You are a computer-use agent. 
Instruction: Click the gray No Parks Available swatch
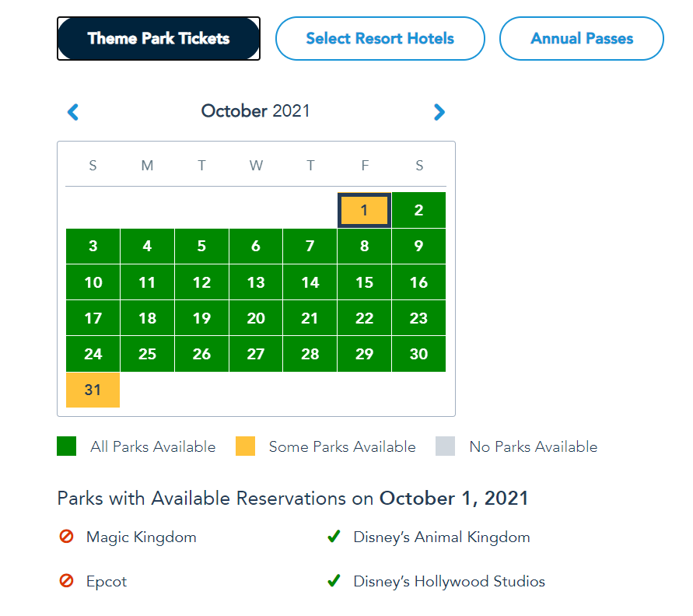click(445, 446)
